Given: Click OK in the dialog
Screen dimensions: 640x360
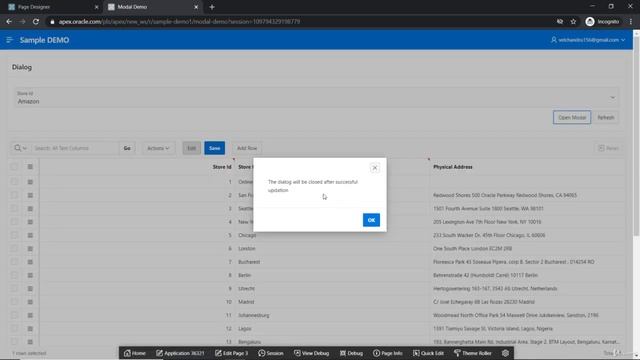Looking at the screenshot, I should pyautogui.click(x=371, y=220).
